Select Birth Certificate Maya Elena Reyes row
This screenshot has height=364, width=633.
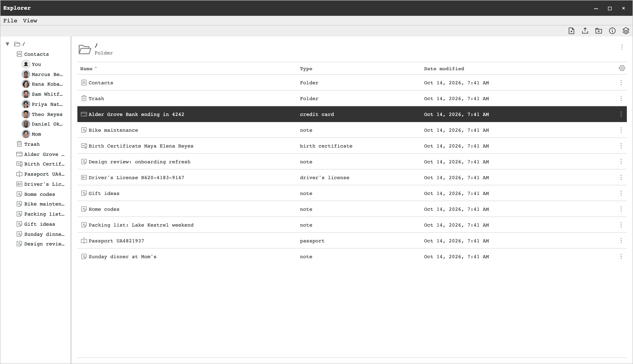click(352, 146)
